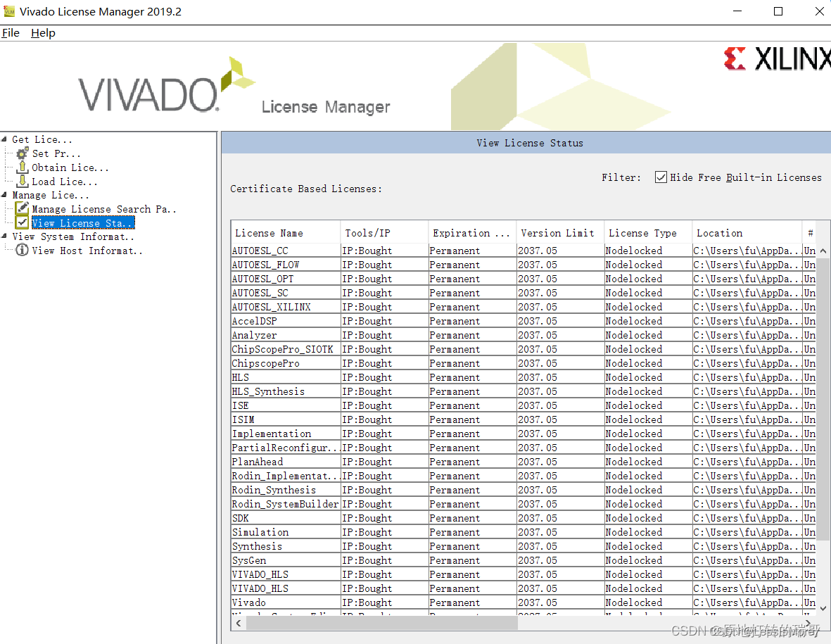The width and height of the screenshot is (831, 644).
Task: Open the File menu
Action: tap(11, 33)
